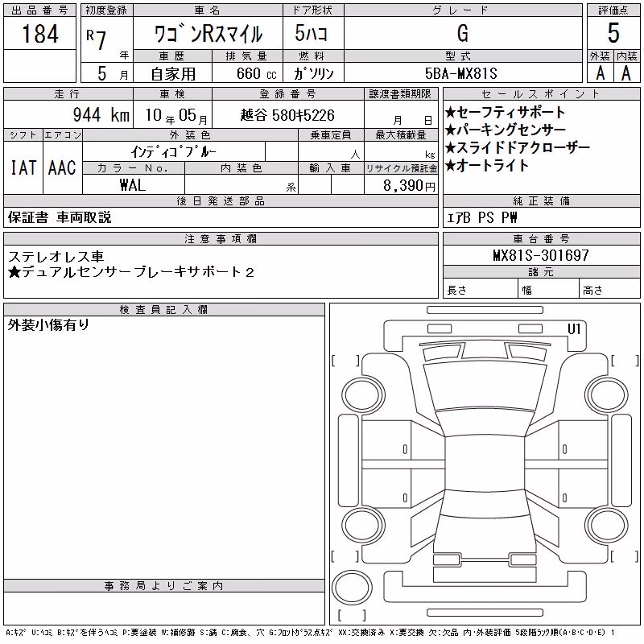Viewport: 644px width, 644px height.
Task: Click the registration number 越谷 580キ5226
Action: point(287,115)
